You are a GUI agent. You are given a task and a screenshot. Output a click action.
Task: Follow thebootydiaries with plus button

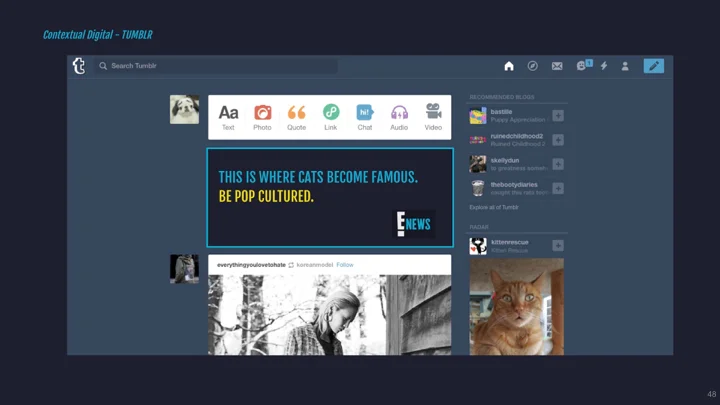(558, 188)
